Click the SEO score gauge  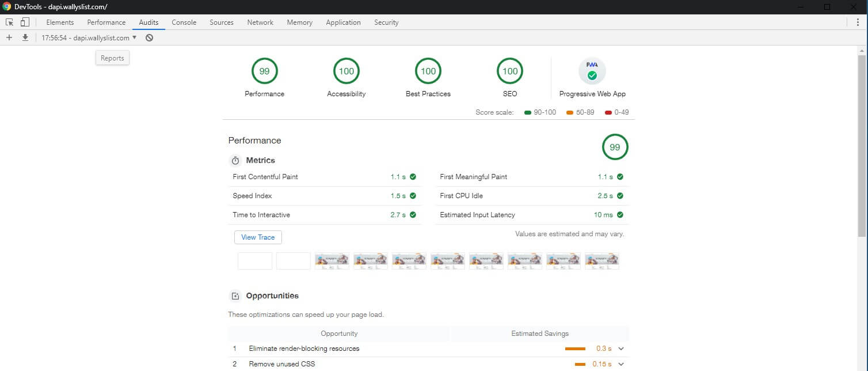[510, 71]
